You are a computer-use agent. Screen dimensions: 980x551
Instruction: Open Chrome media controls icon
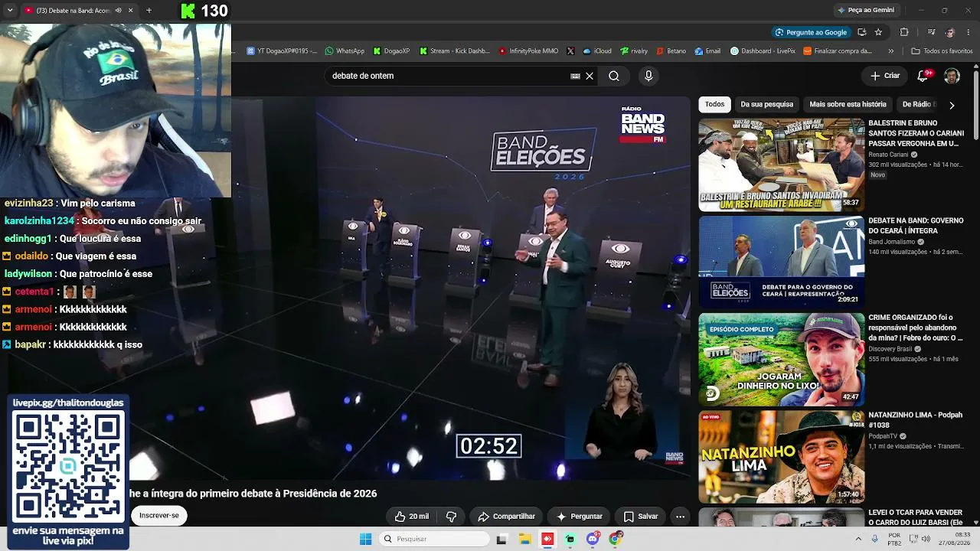pyautogui.click(x=931, y=32)
